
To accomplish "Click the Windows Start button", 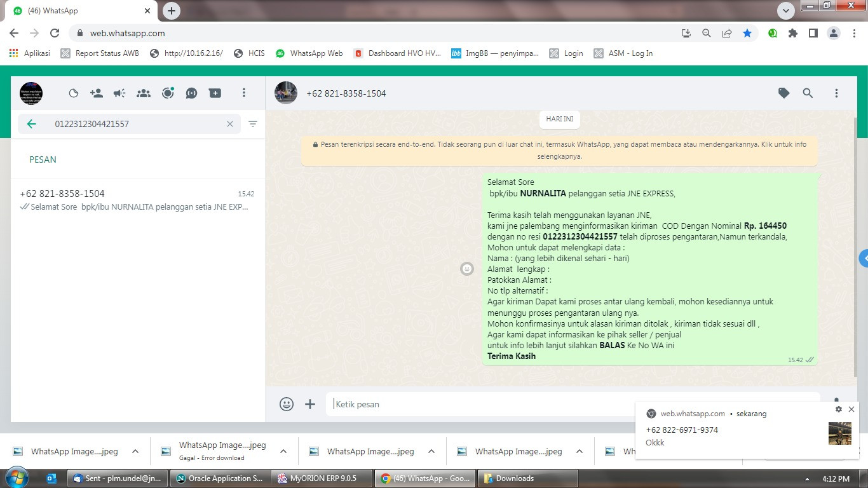I will 17,478.
